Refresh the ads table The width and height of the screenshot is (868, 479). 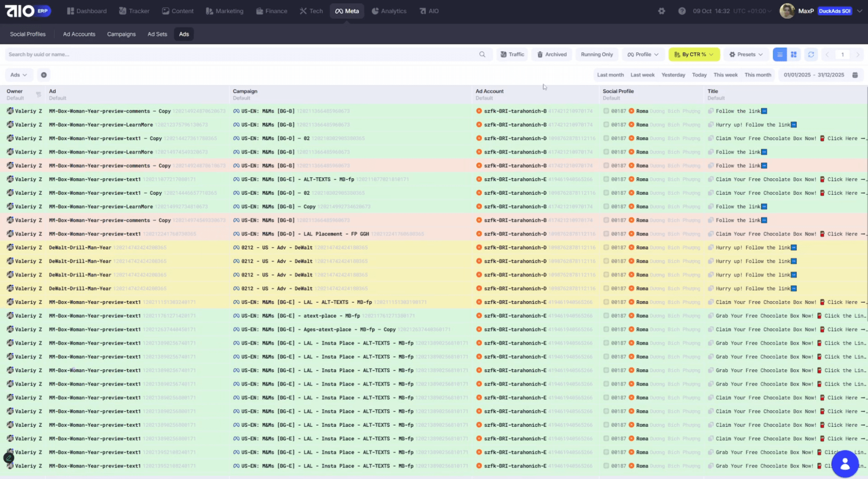point(811,54)
